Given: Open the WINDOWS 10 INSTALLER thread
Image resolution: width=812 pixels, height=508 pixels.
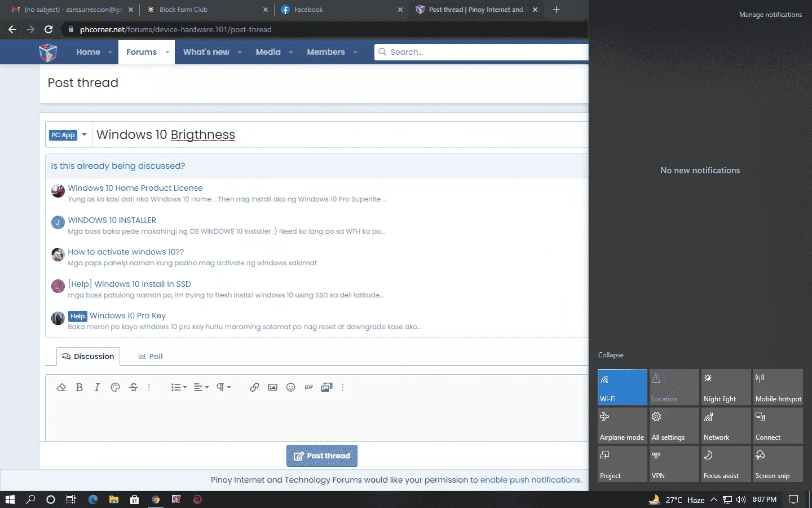Looking at the screenshot, I should pos(112,220).
